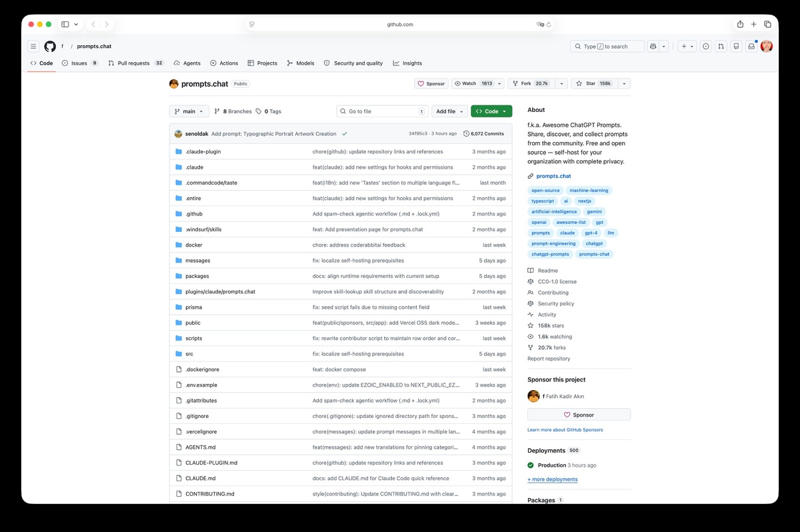The image size is (800, 532).
Task: Open the Actions tab
Action: [x=223, y=63]
